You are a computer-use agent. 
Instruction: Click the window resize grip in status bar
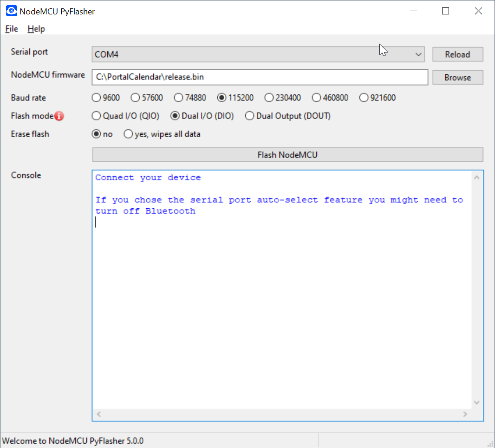(490, 443)
